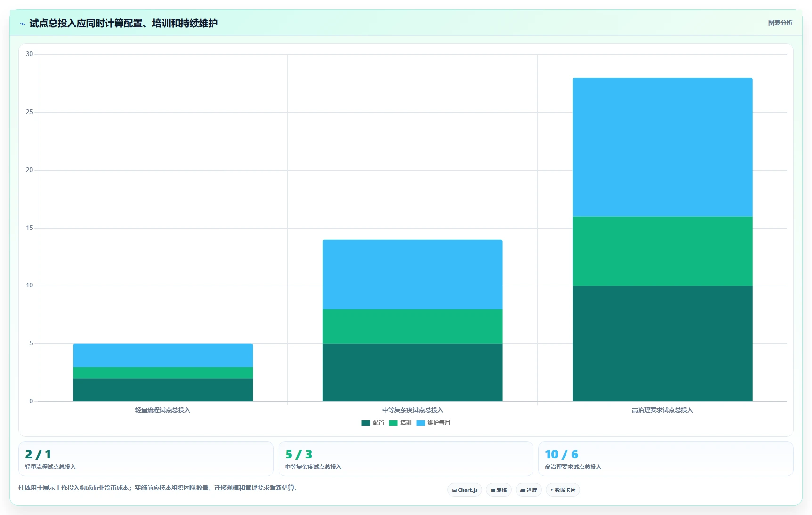812x515 pixels.
Task: Click the y-axis value 25
Action: point(29,112)
